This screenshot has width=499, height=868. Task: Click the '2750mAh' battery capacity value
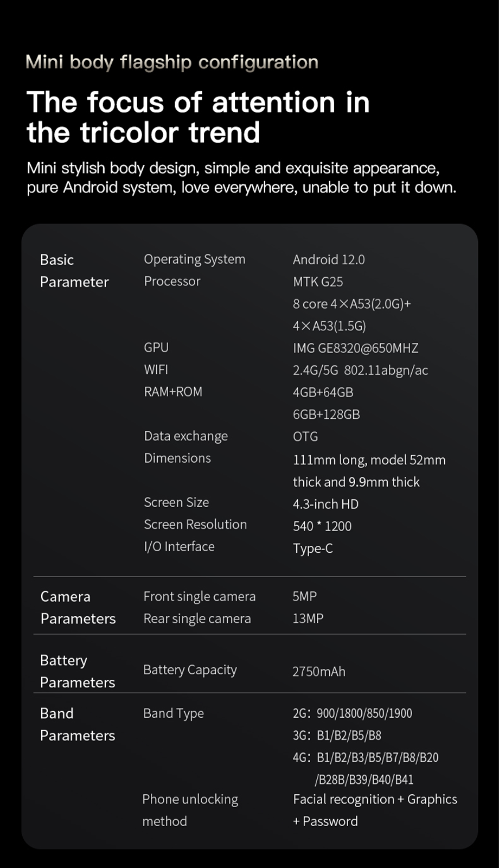[318, 672]
